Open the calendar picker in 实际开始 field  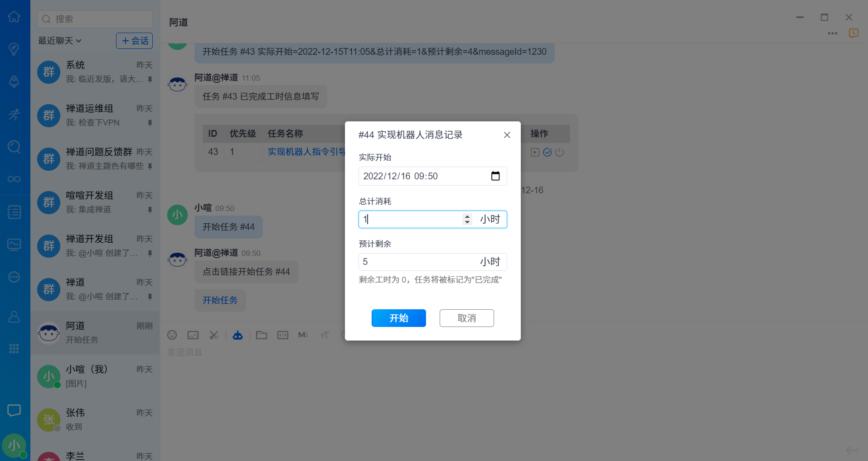point(495,176)
